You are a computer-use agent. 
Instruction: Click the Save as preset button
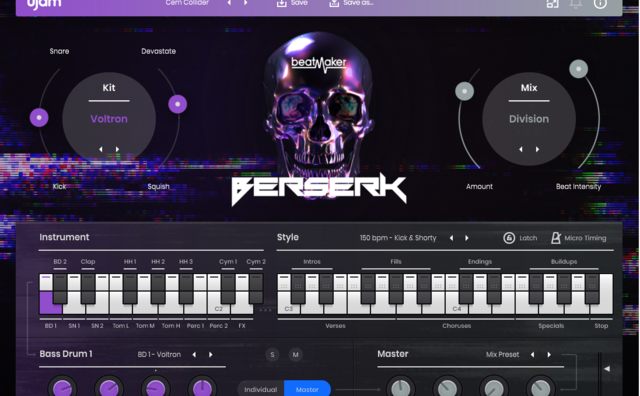[x=351, y=3]
